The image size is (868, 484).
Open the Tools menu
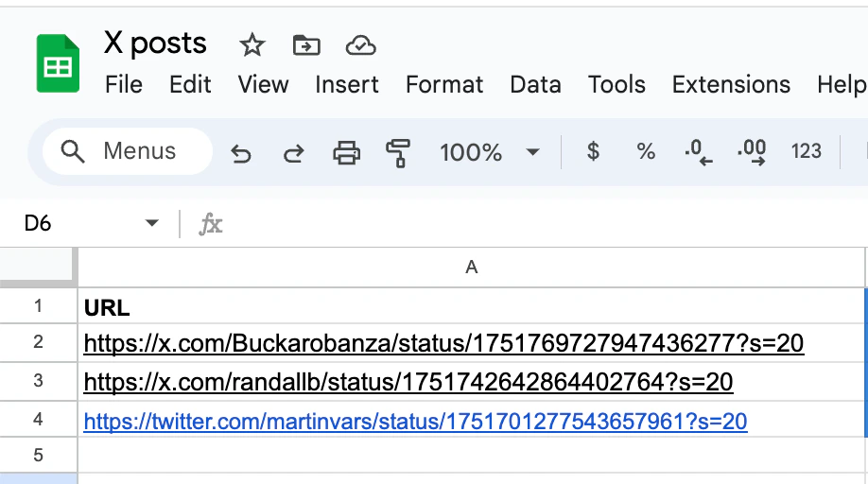(616, 85)
